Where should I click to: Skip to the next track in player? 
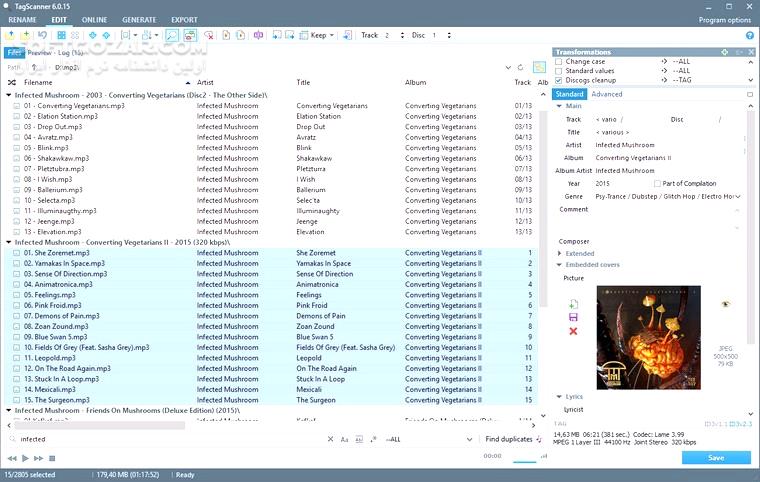39,458
